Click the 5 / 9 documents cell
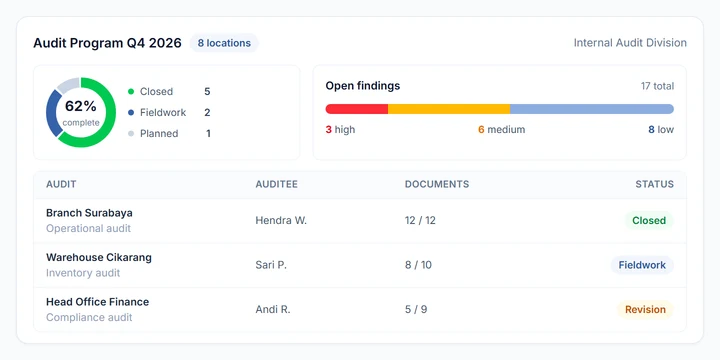Image resolution: width=720 pixels, height=360 pixels. tap(416, 309)
